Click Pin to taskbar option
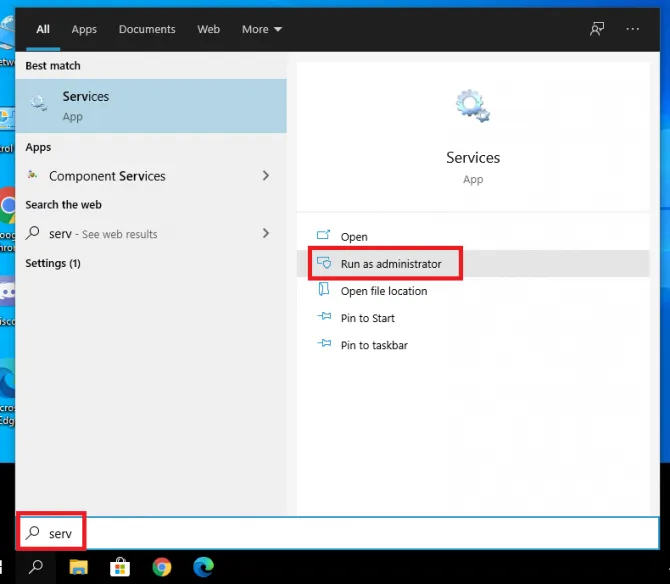The image size is (670, 584). 374,345
